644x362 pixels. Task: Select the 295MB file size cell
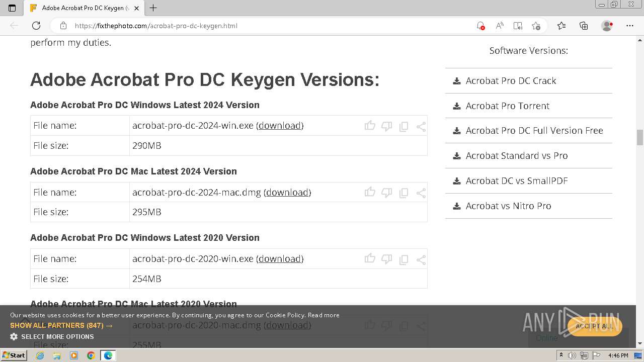coord(278,212)
